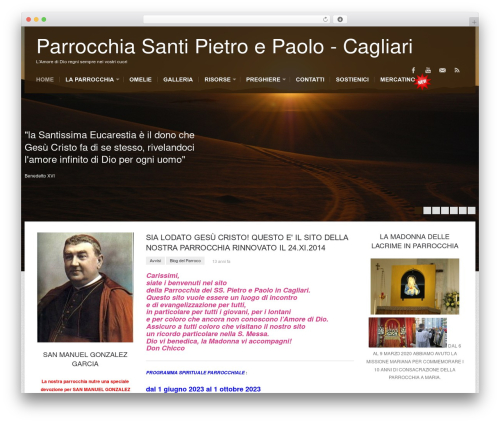The width and height of the screenshot is (500, 423).
Task: Expand the LA PARROCCHIA dropdown arrow
Action: tap(118, 80)
